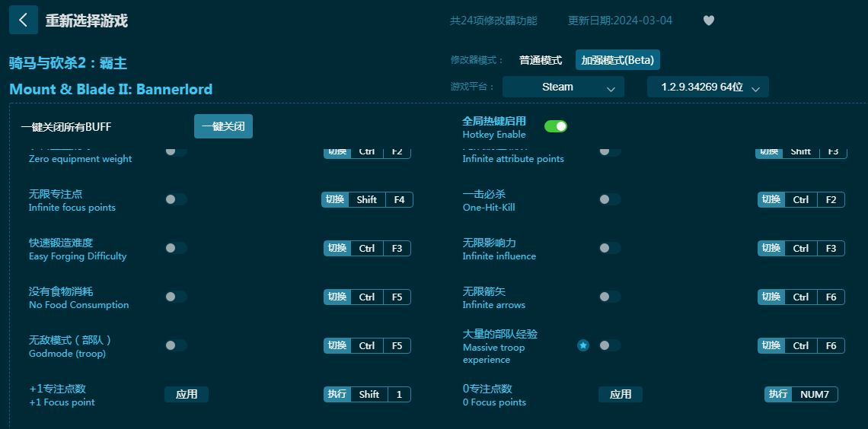
Task: Enable the One-Hit-Kill toggle
Action: click(610, 199)
